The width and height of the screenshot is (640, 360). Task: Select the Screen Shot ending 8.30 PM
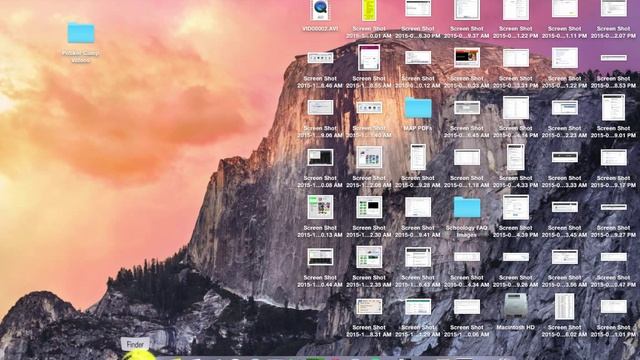tap(418, 8)
